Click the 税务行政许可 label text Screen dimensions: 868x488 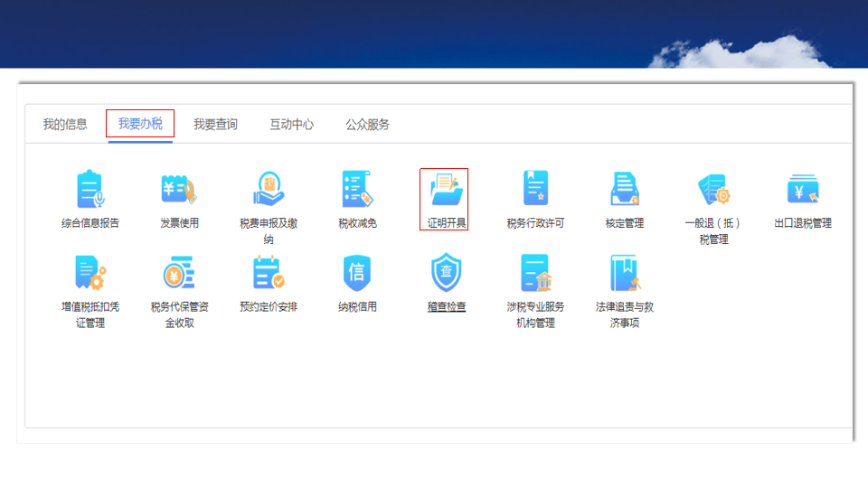(535, 223)
